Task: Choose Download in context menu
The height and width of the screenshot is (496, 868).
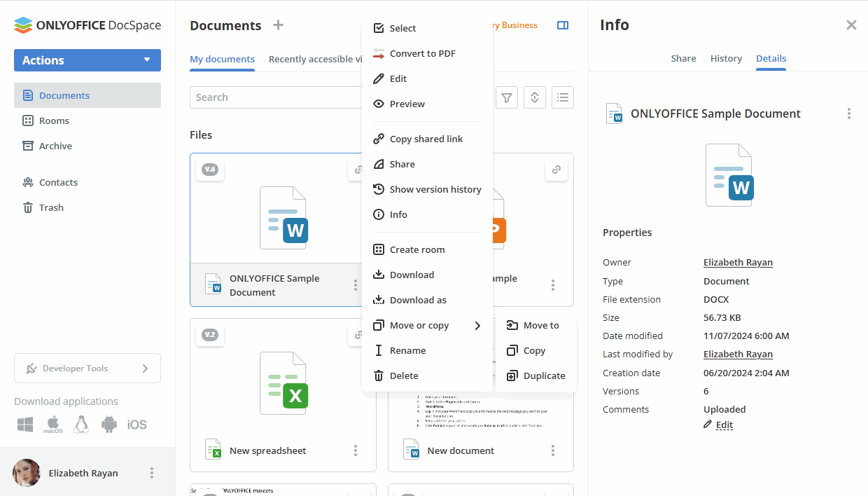Action: point(427,275)
